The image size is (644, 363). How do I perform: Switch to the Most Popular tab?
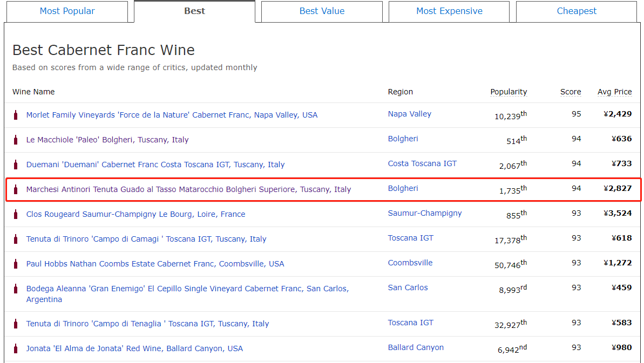click(x=67, y=11)
